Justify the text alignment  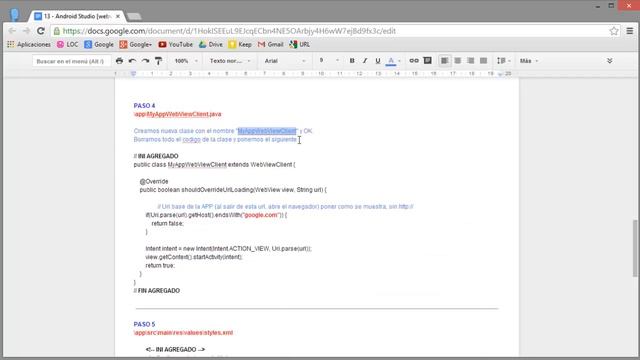click(x=484, y=61)
